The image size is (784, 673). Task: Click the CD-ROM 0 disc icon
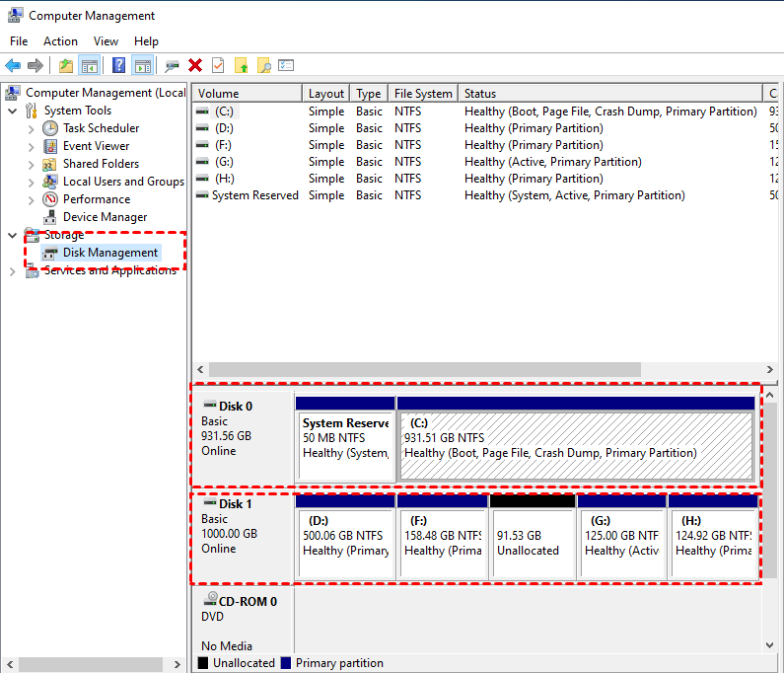(210, 599)
